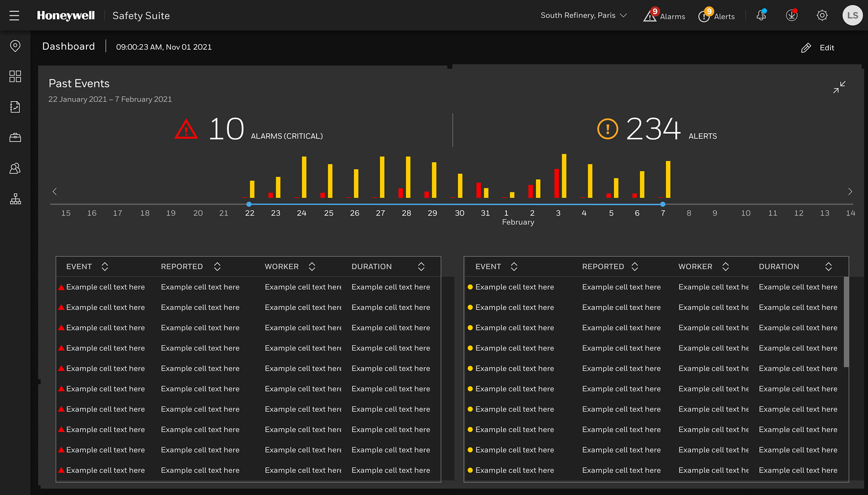Open the hamburger navigation menu
Viewport: 868px width, 495px height.
click(x=14, y=16)
